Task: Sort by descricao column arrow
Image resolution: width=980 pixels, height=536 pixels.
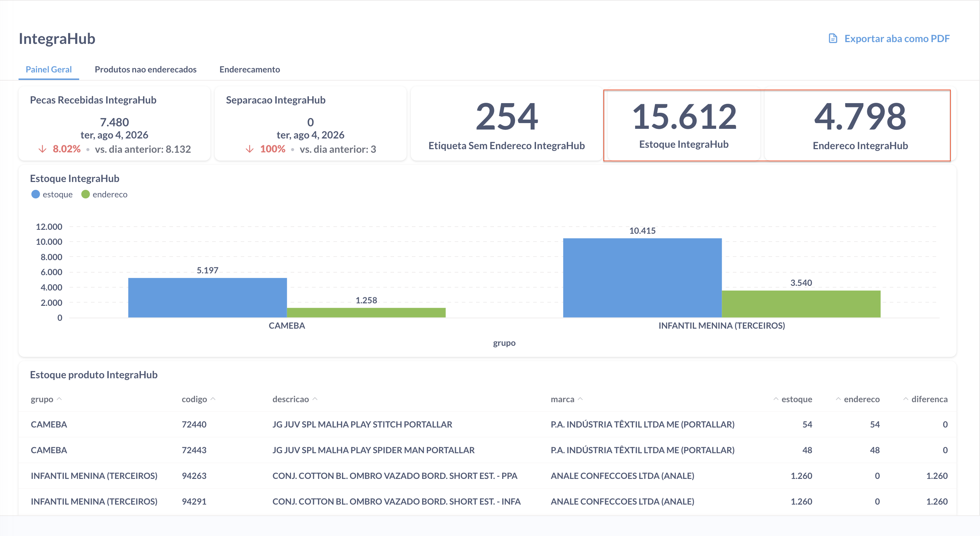Action: pyautogui.click(x=315, y=399)
